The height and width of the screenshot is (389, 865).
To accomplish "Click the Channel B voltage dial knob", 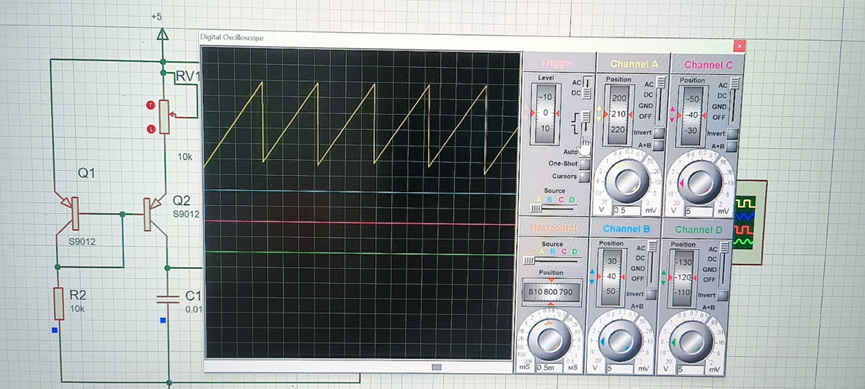I will click(x=621, y=342).
